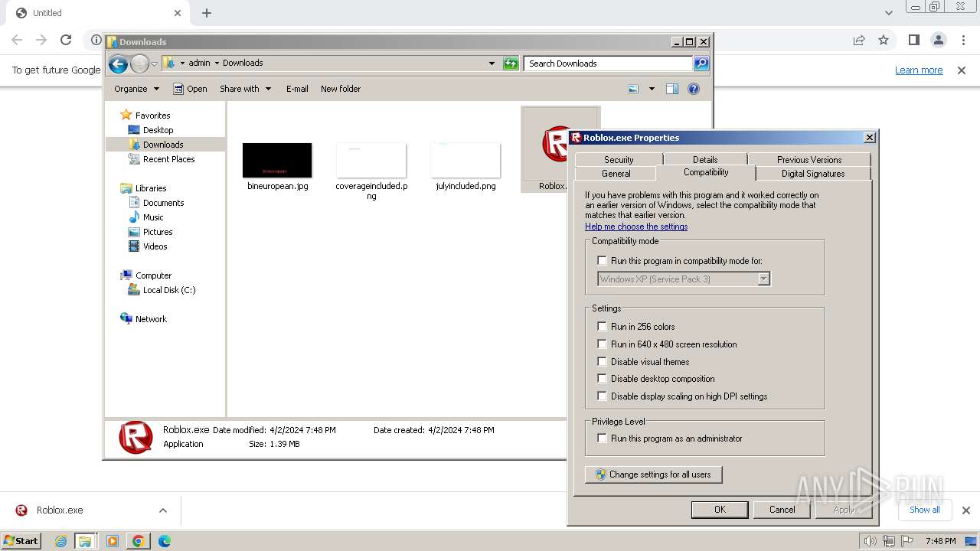Click the Explorer back arrow button
Screen dimensions: 980x551
pyautogui.click(x=118, y=64)
